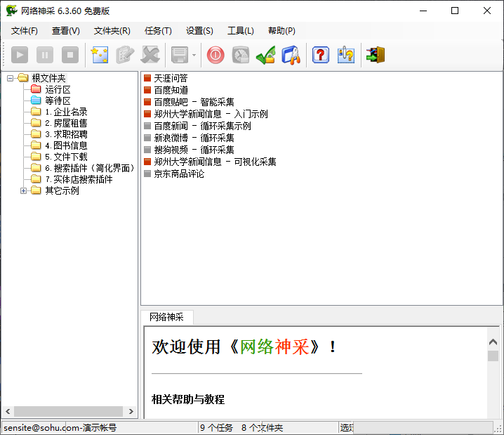Click the Start (play) toolbar button
Image resolution: width=504 pixels, height=435 pixels.
point(20,55)
